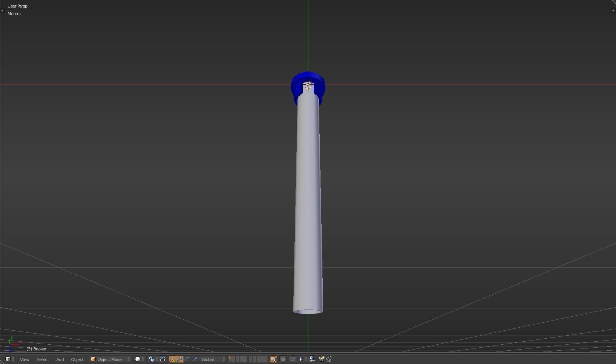Viewport: 616px width, 364px height.
Task: Render OpenGL animation clapper icon
Action: [x=329, y=359]
